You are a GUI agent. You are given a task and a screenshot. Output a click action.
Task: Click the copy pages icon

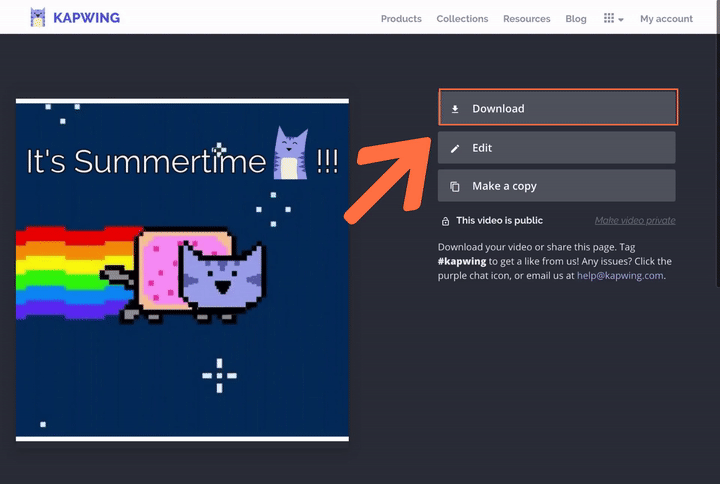pyautogui.click(x=455, y=186)
